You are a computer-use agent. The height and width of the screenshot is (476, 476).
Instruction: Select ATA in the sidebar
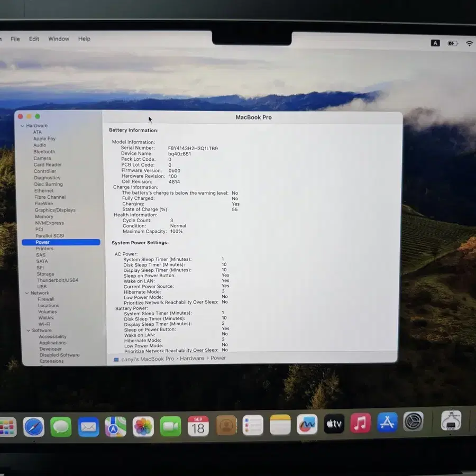pos(38,132)
